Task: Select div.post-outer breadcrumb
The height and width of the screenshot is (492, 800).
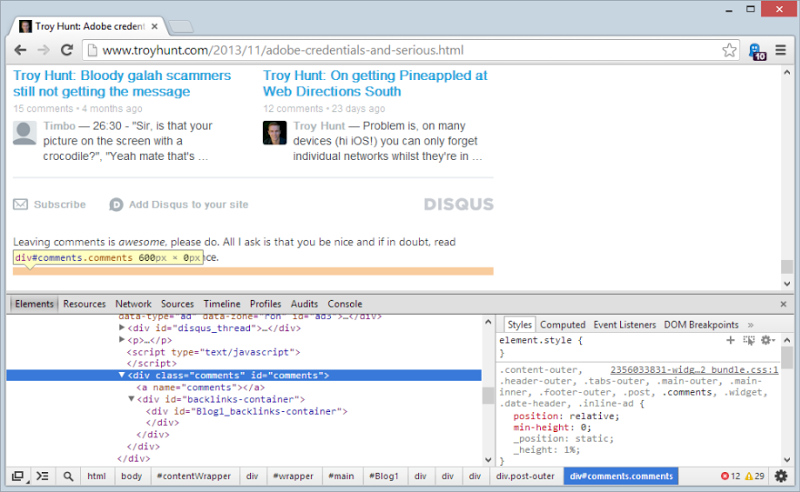Action: [526, 476]
